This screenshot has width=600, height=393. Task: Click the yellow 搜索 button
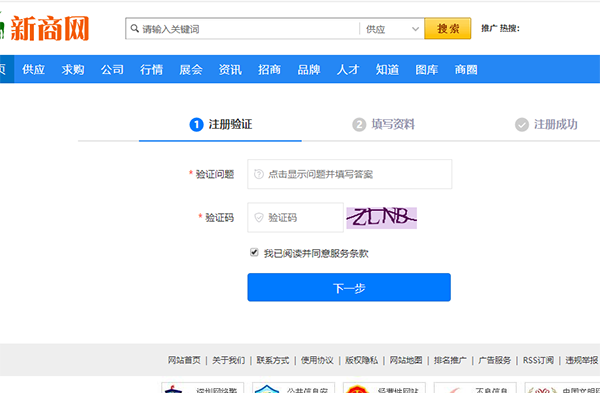tap(447, 29)
